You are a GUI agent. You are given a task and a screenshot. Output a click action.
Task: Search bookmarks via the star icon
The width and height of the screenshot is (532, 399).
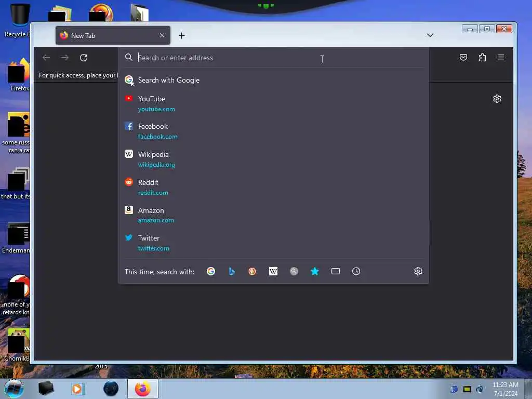click(315, 271)
